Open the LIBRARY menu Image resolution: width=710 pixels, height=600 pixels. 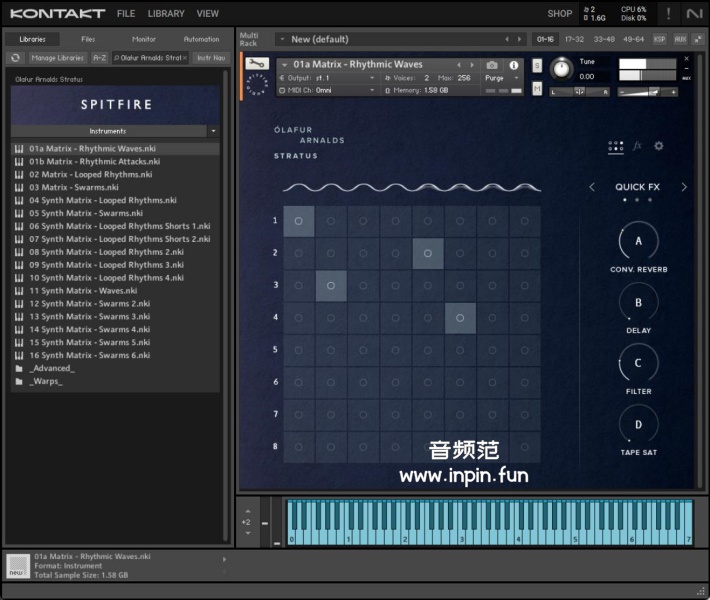(x=166, y=14)
